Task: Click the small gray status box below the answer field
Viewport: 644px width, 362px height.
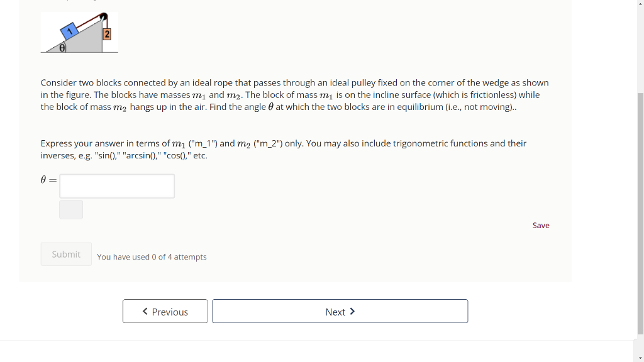Action: coord(70,209)
